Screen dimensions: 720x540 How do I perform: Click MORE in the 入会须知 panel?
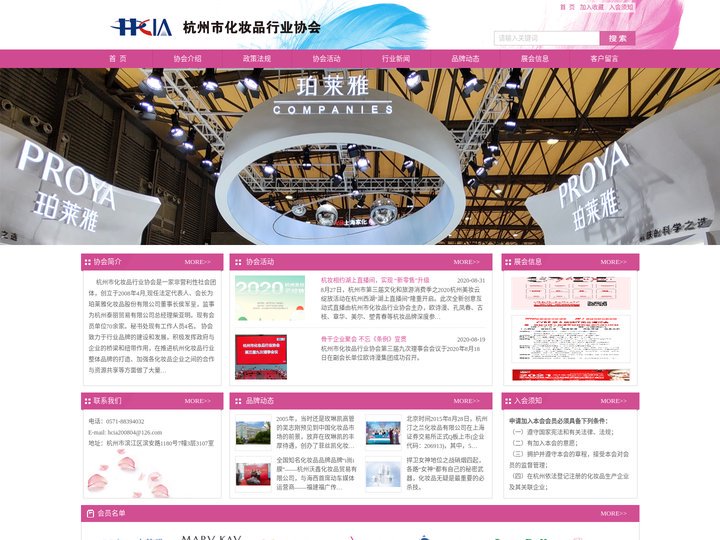pos(613,401)
